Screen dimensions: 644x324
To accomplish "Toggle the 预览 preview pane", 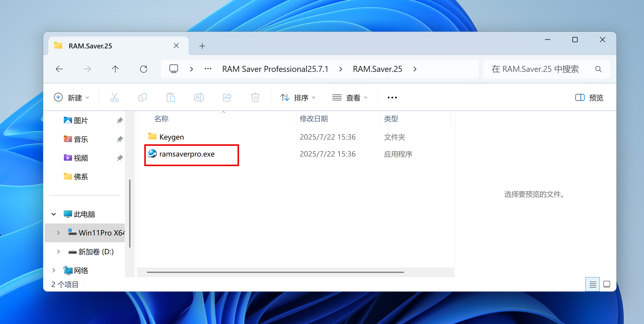I will 589,98.
